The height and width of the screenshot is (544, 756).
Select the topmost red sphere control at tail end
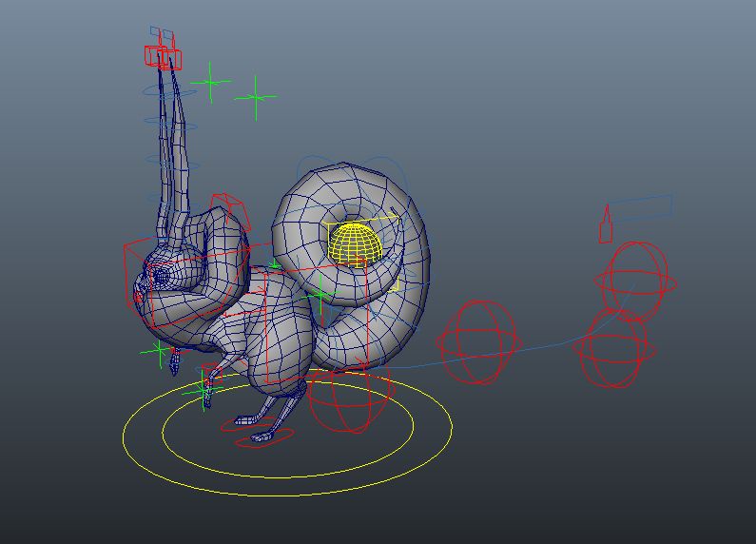[x=635, y=282]
